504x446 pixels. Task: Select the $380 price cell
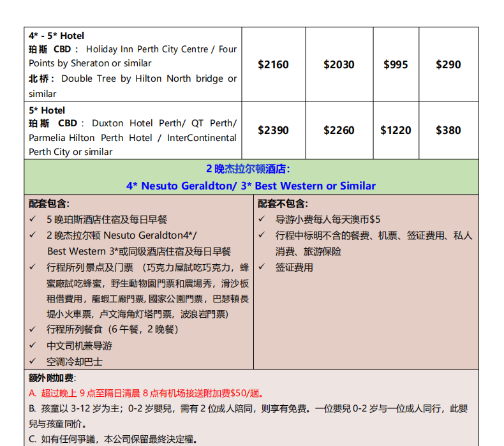coord(448,130)
